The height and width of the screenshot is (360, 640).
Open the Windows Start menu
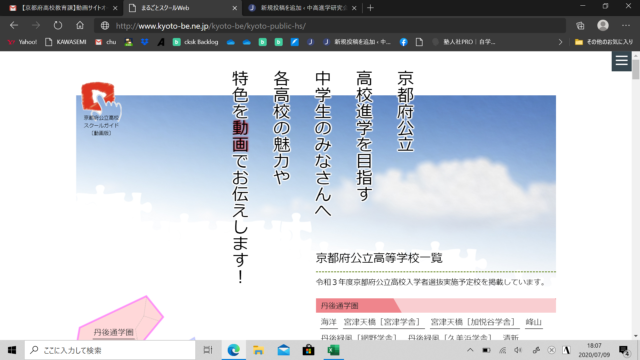coord(12,350)
